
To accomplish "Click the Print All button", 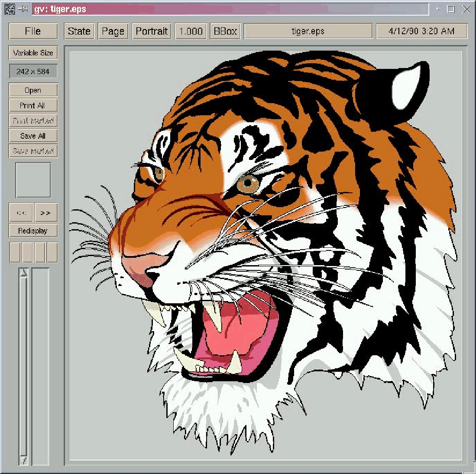I will (33, 105).
